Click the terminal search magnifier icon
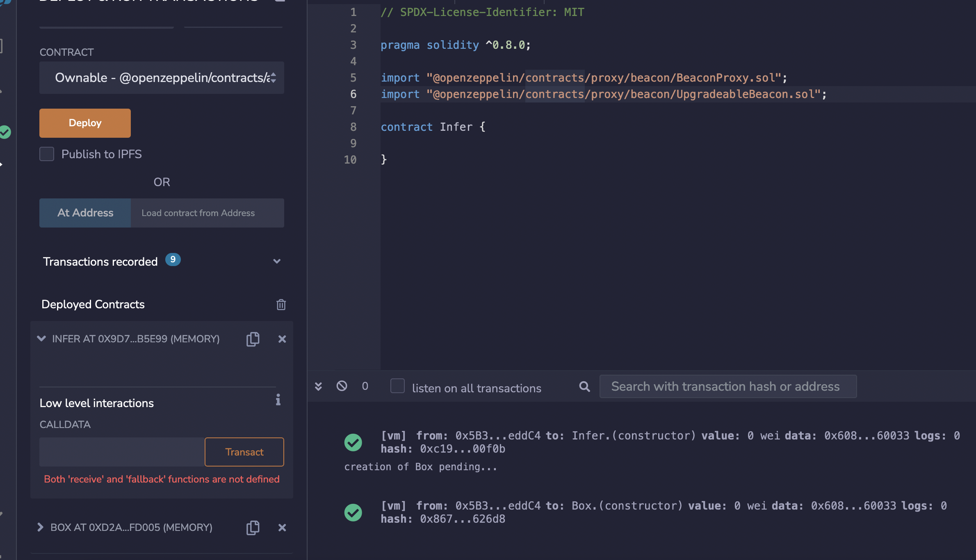Image resolution: width=976 pixels, height=560 pixels. point(584,387)
